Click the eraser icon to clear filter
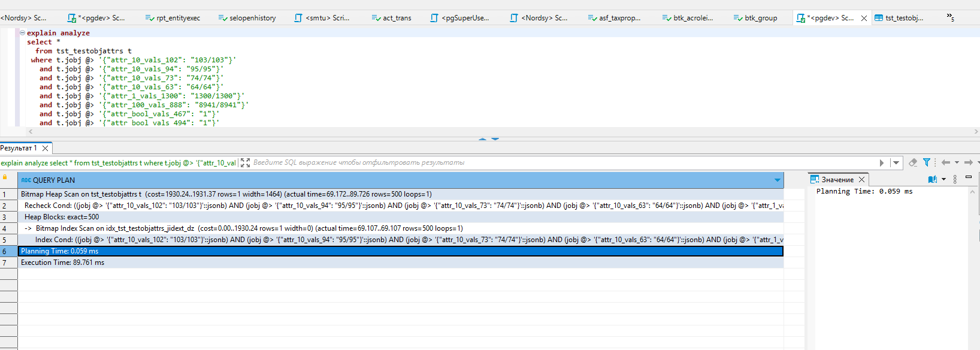980x350 pixels. pos(913,162)
